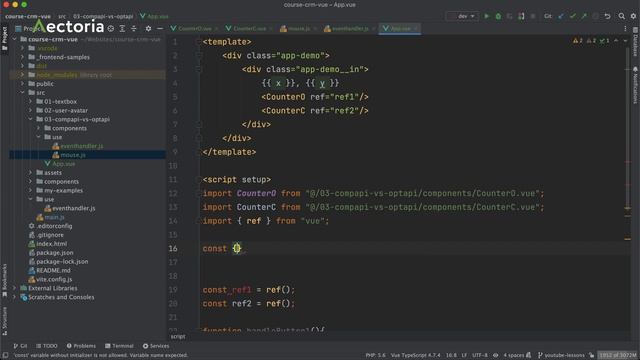The image size is (640, 360).
Task: Push commits with the green arrow icon
Action: [584, 16]
